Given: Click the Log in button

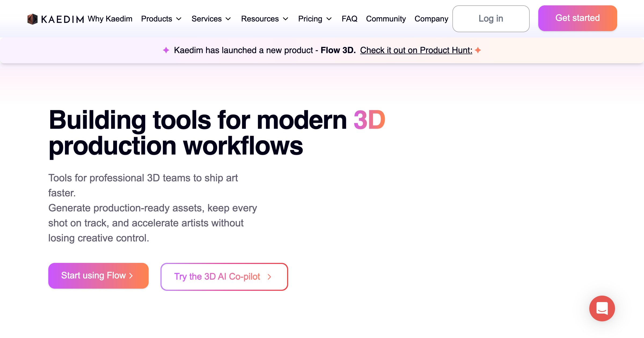Looking at the screenshot, I should (x=491, y=19).
